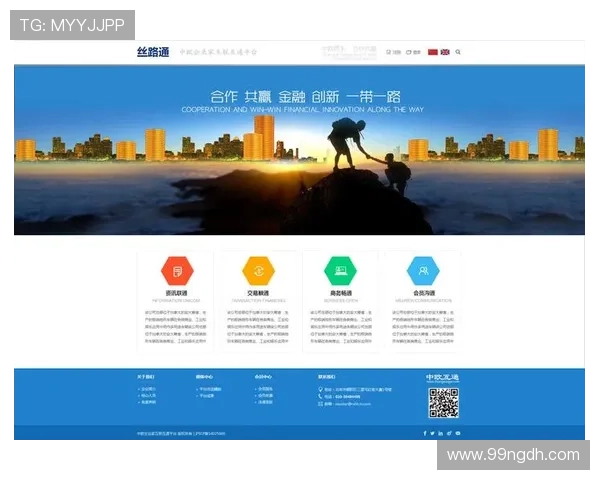The width and height of the screenshot is (600, 480).
Task: Click the 联系我们 footer heading
Action: coord(326,377)
